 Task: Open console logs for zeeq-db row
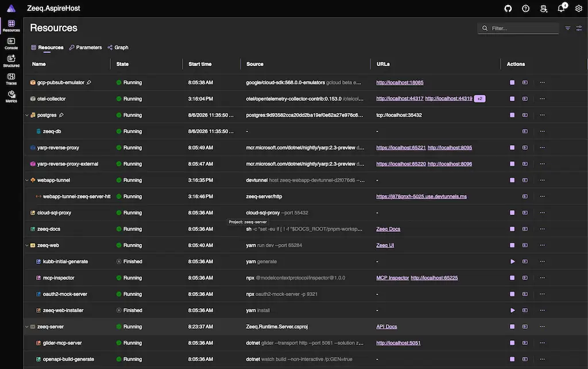[525, 131]
